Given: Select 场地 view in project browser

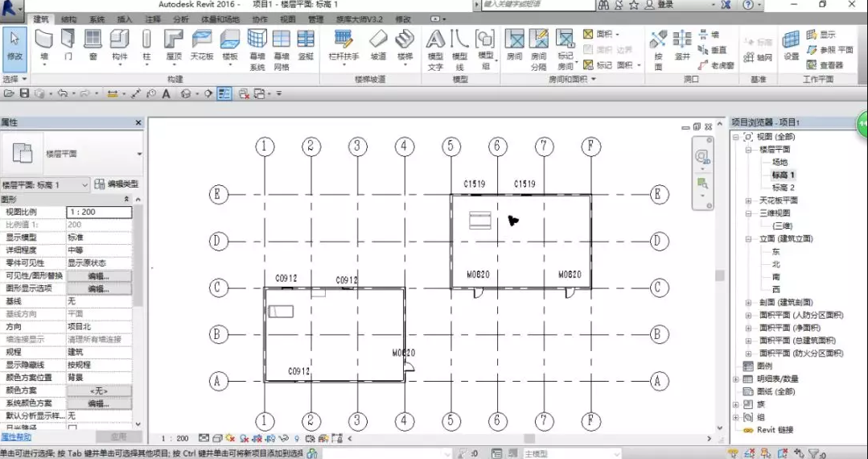Looking at the screenshot, I should tap(780, 162).
